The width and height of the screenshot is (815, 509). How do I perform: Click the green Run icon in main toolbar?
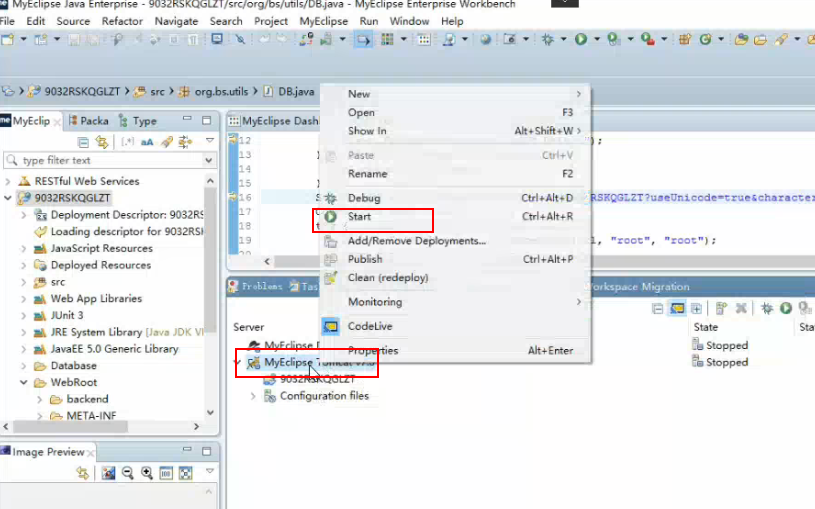click(x=581, y=39)
